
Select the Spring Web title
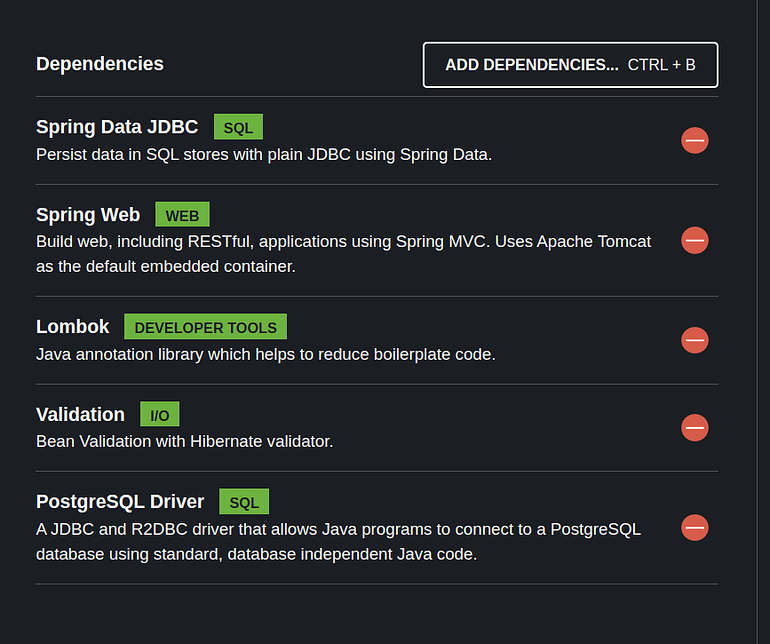88,215
